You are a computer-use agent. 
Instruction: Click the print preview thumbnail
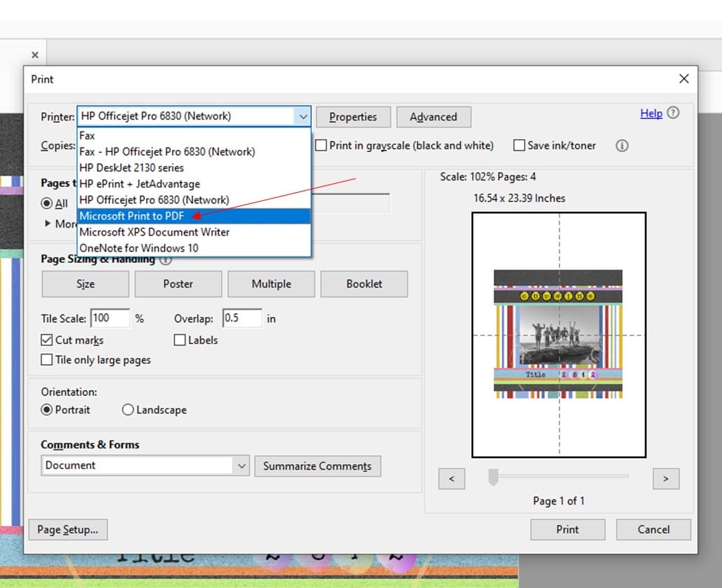(x=559, y=335)
